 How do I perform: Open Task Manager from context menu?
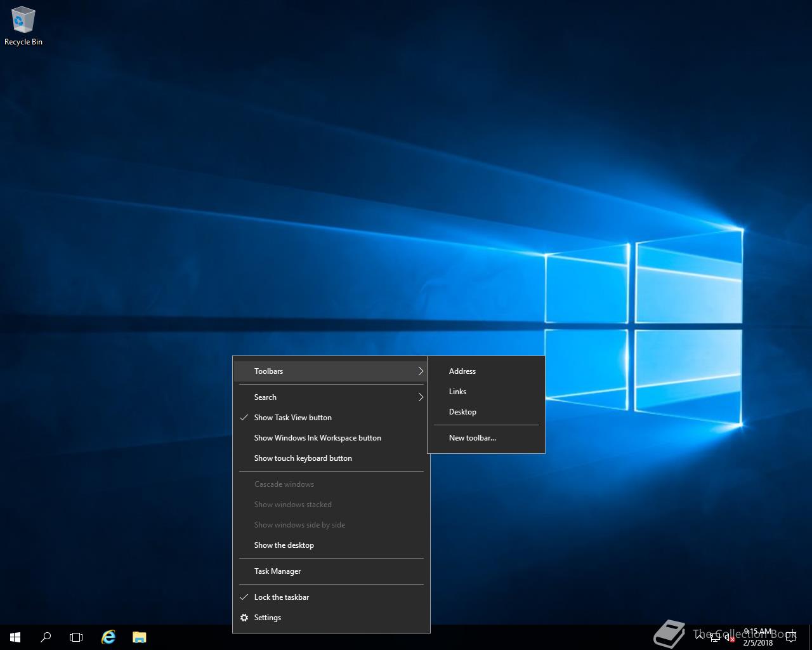coord(331,571)
